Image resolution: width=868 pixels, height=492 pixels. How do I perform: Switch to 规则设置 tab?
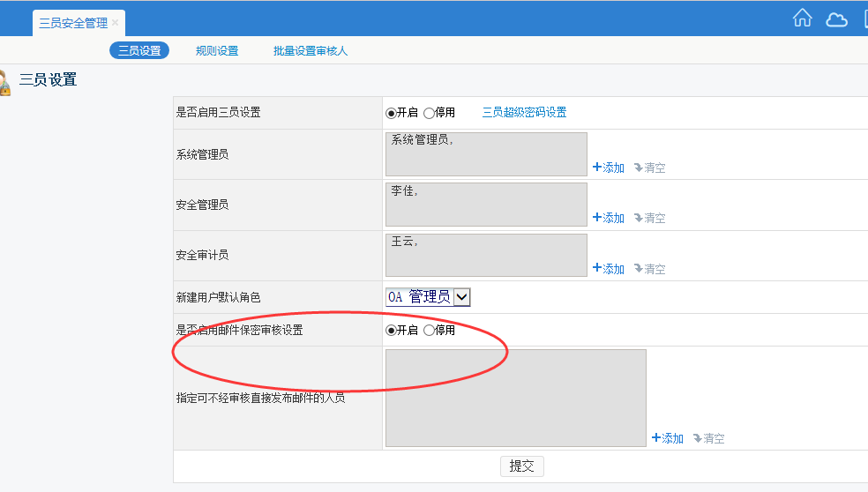point(217,51)
